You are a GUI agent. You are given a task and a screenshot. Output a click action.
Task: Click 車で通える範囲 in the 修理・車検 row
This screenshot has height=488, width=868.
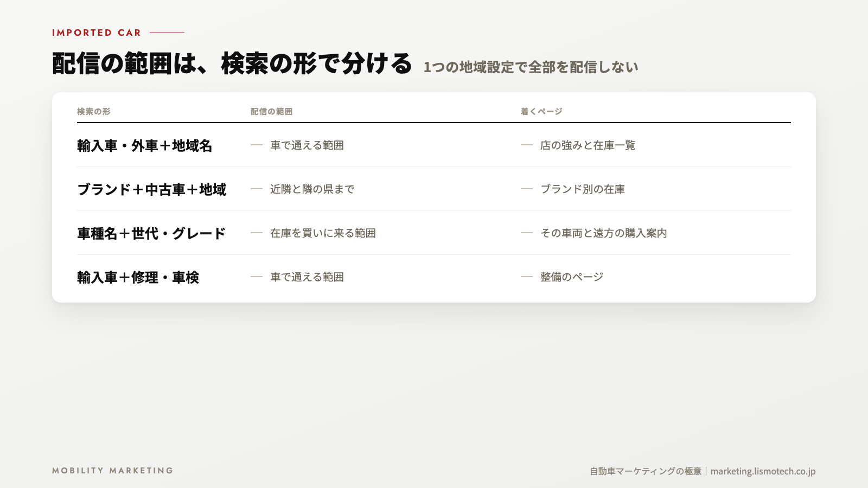click(307, 277)
